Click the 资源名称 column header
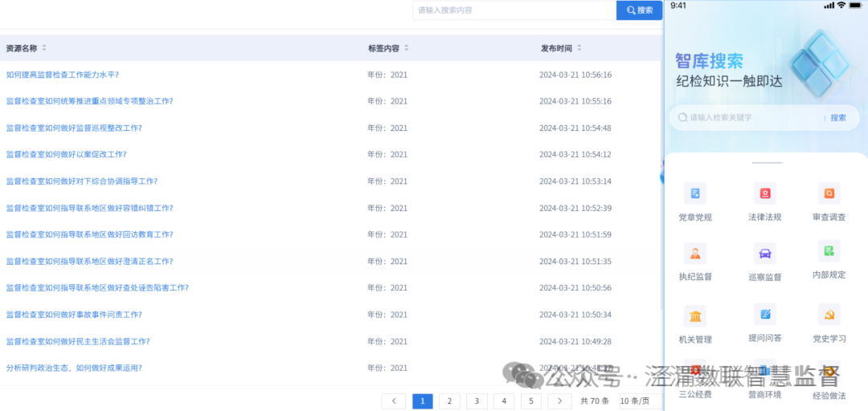This screenshot has width=868, height=411. pos(22,48)
